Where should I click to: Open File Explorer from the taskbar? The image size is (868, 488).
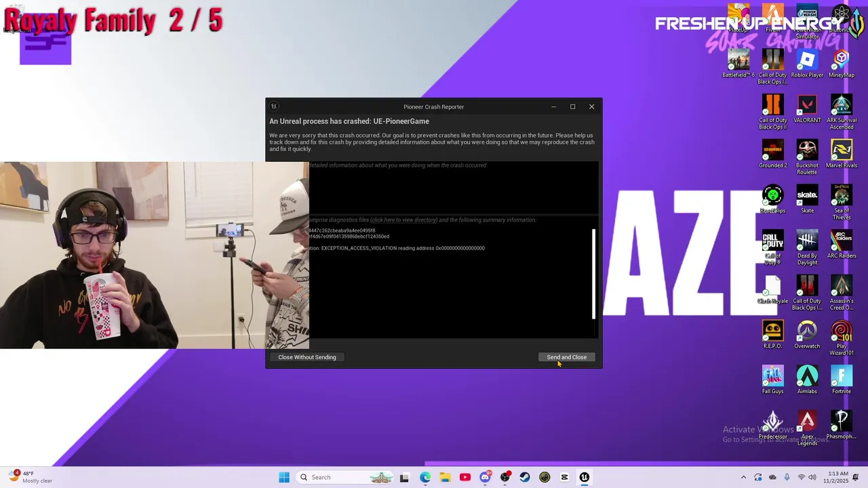(445, 477)
